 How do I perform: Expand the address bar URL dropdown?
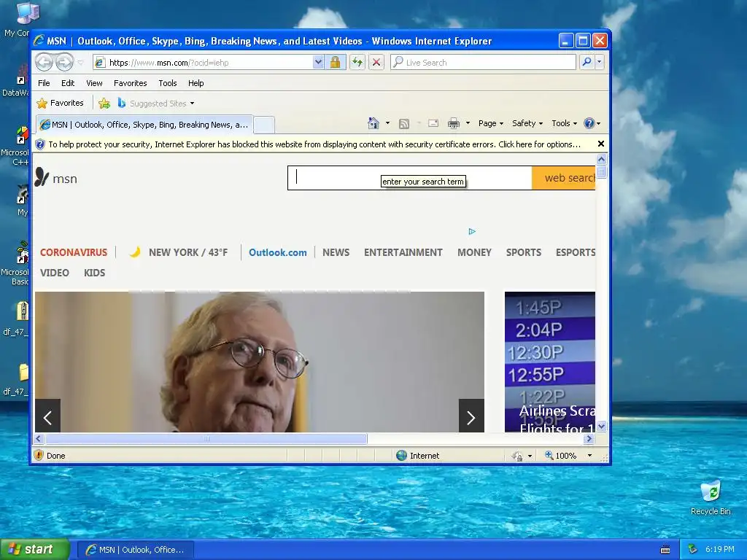coord(318,63)
